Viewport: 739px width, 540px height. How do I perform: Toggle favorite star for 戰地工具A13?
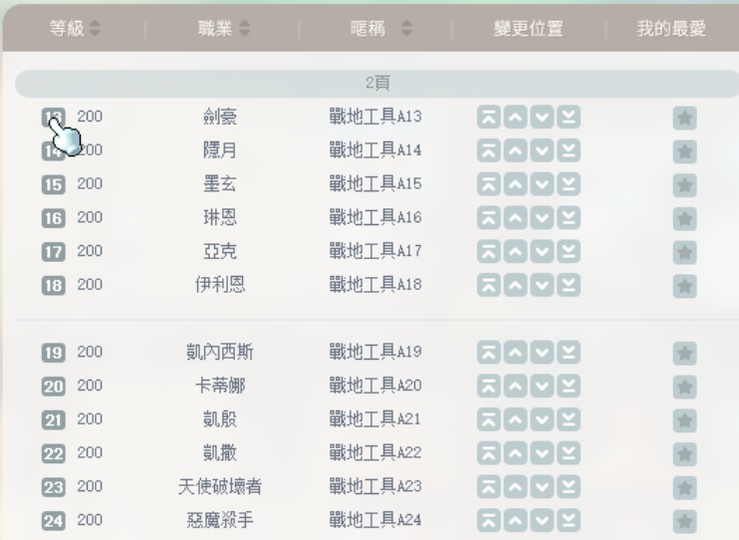pyautogui.click(x=685, y=118)
